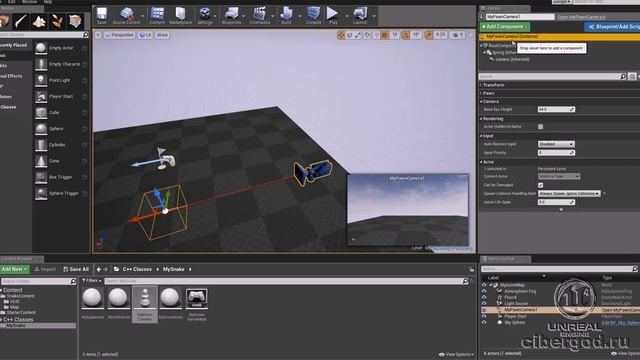Select the Cylinder shape item
The image size is (640, 360).
[61, 145]
